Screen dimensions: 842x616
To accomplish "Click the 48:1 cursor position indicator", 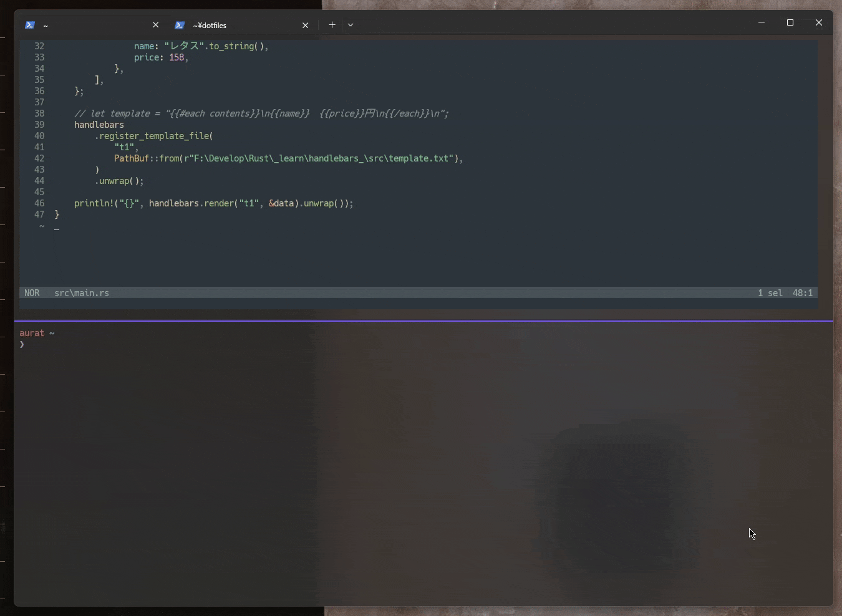I will coord(803,293).
